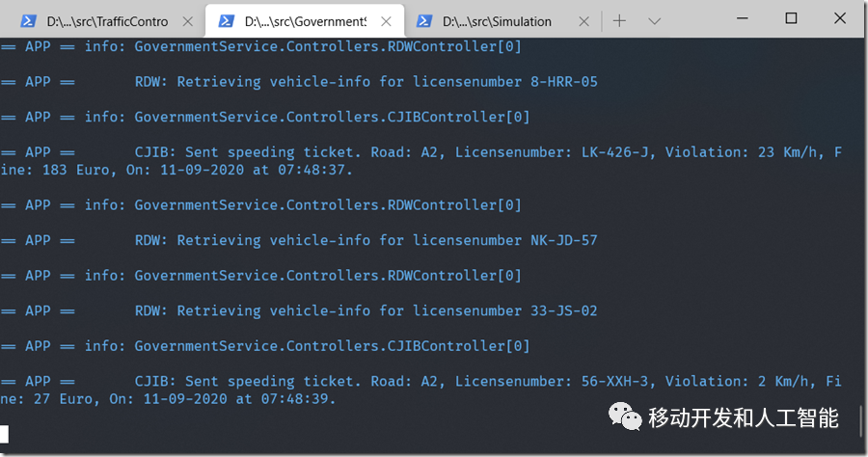
Task: Click the PowerShell icon on TrafficControl tab
Action: [x=28, y=21]
